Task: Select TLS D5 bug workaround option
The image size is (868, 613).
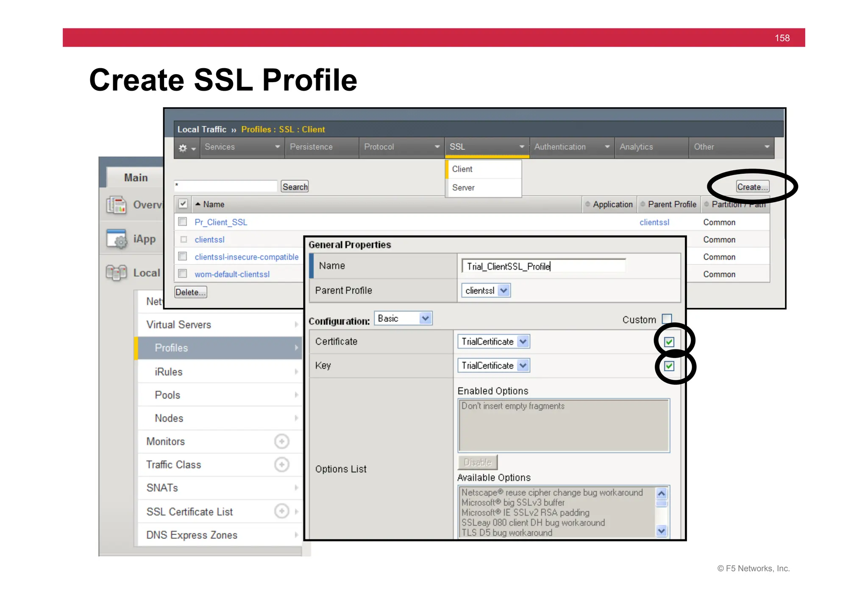Action: pos(506,533)
